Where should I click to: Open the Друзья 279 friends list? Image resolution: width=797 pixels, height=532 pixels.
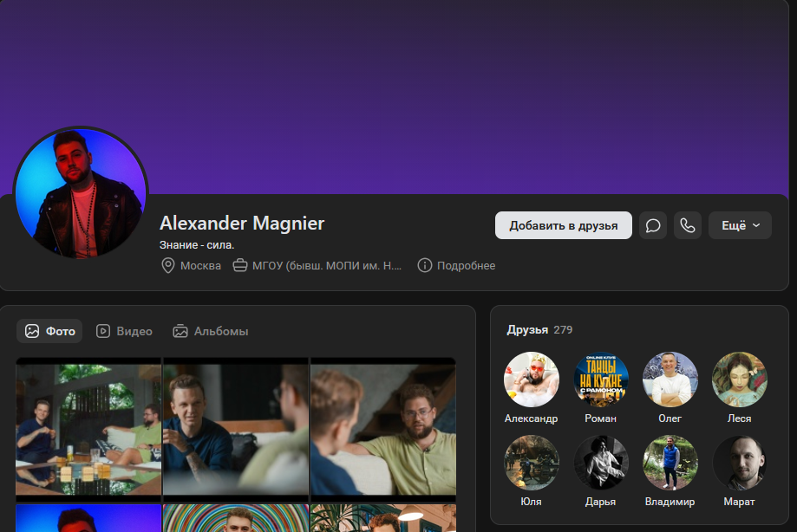click(x=539, y=330)
